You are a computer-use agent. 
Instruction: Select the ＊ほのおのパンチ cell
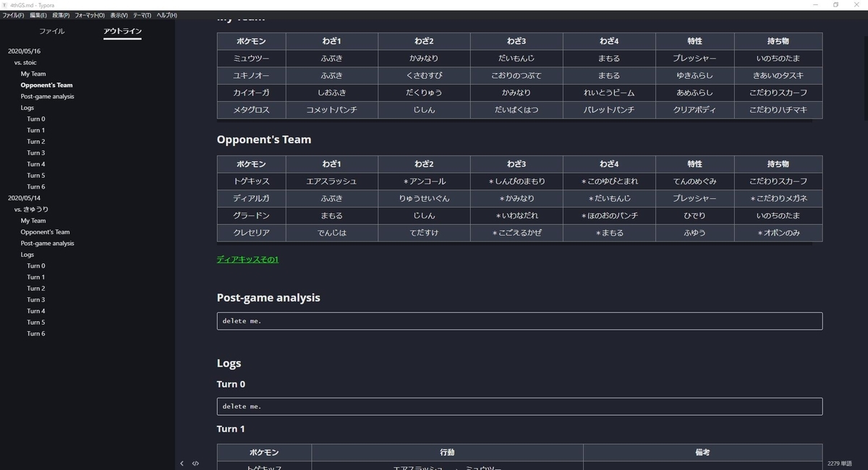point(609,215)
